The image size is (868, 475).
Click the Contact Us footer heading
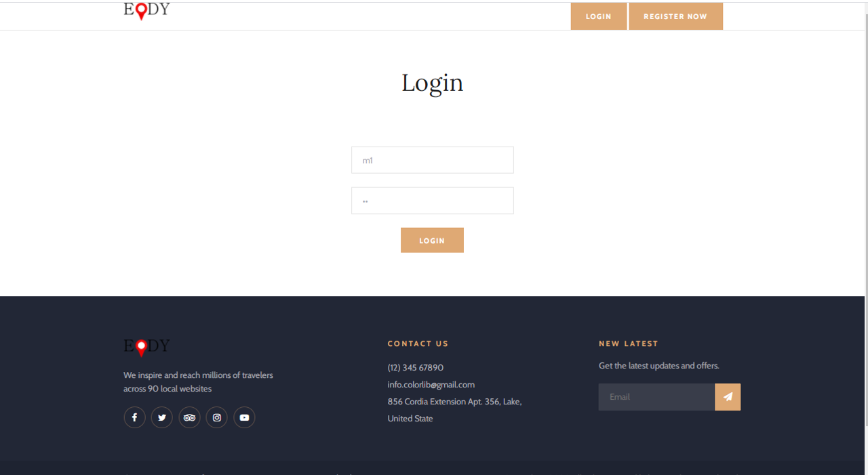(x=418, y=344)
